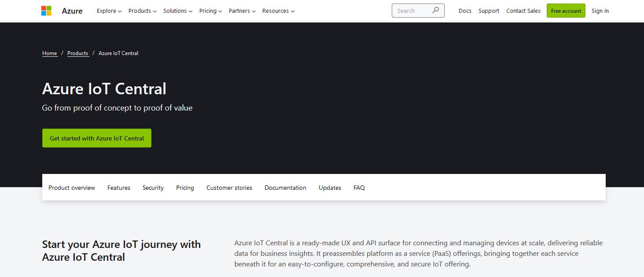The image size is (644, 277).
Task: Click the search magnifier icon
Action: click(436, 10)
